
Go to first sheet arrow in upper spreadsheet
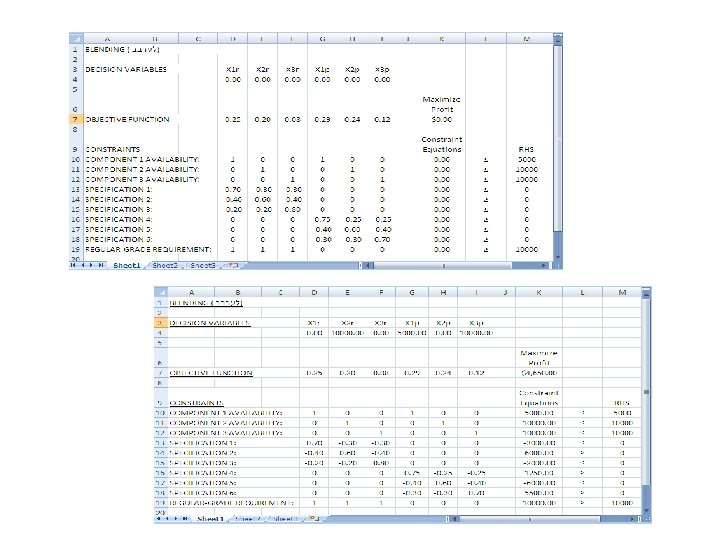click(73, 265)
